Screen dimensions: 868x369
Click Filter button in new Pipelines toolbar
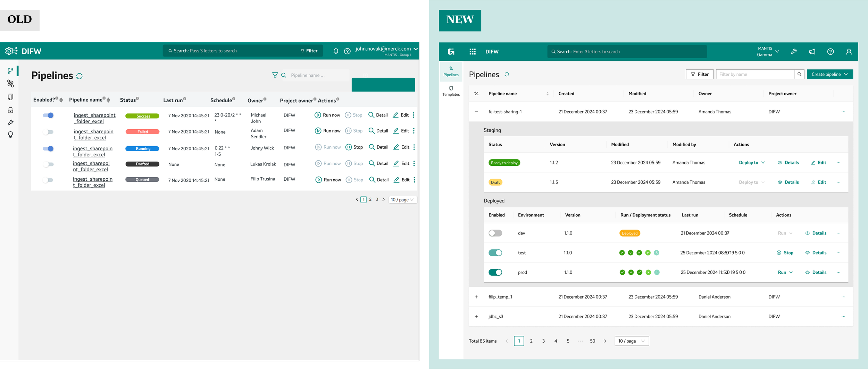(700, 74)
